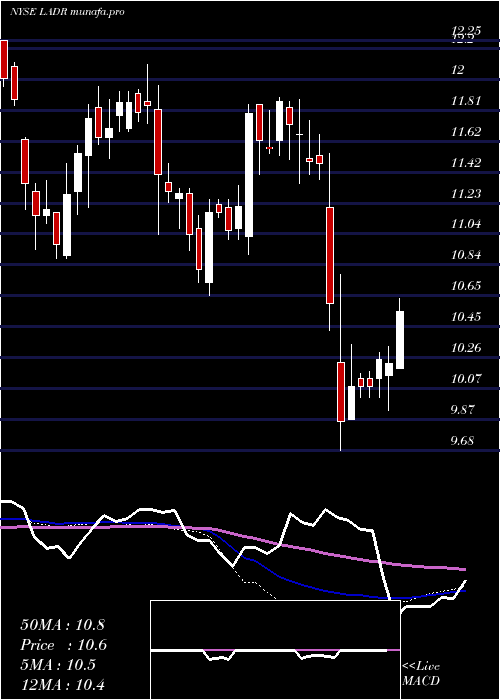500x700 pixels.
Task: Click the 10.07 price axis label
Action: (x=466, y=379)
